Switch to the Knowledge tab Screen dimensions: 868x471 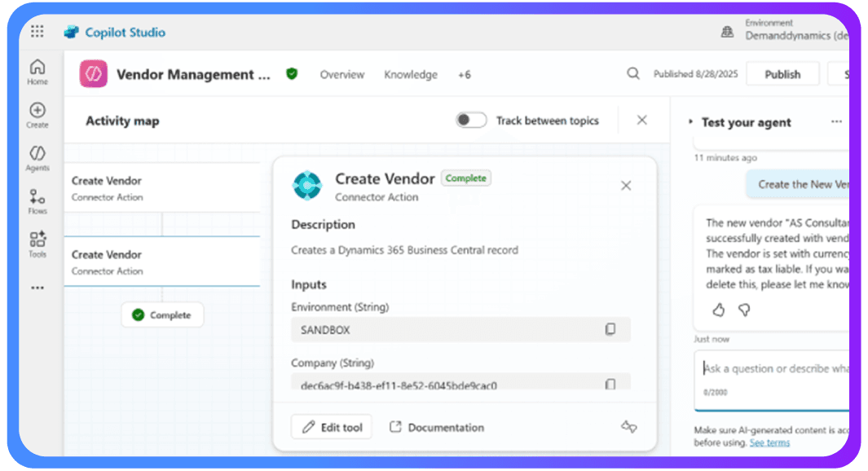point(411,74)
